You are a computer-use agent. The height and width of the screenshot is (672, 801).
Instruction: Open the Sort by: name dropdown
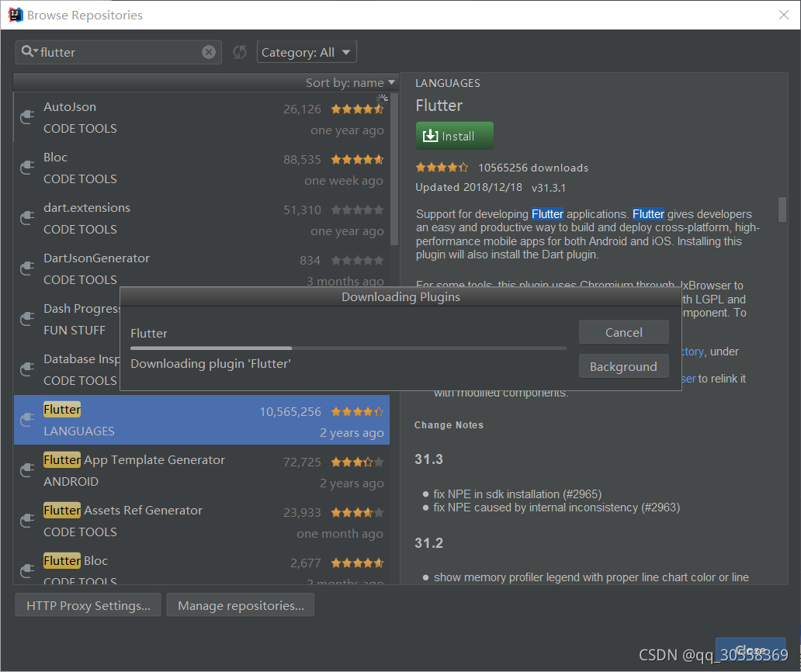(x=350, y=83)
